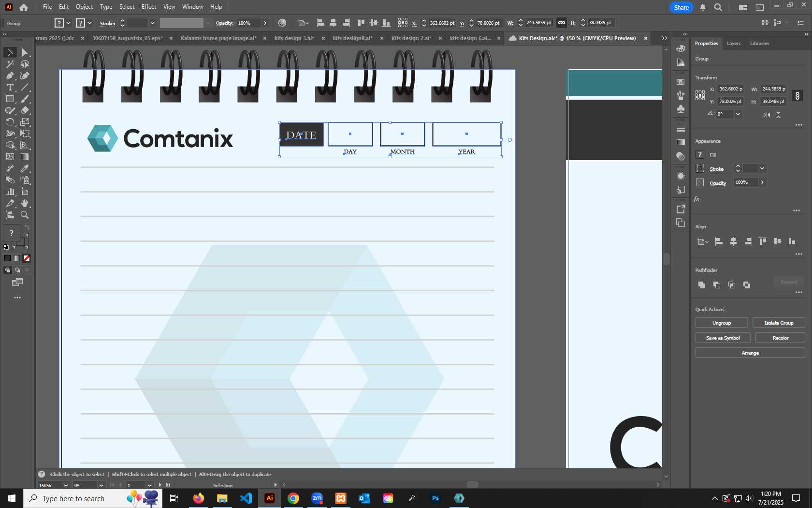This screenshot has width=812, height=508.
Task: Select the Eraser tool
Action: (25, 110)
